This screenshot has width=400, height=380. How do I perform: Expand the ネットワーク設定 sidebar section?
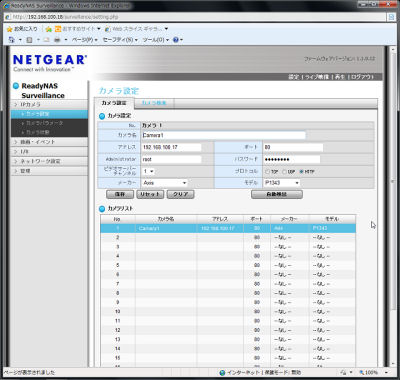pyautogui.click(x=49, y=161)
